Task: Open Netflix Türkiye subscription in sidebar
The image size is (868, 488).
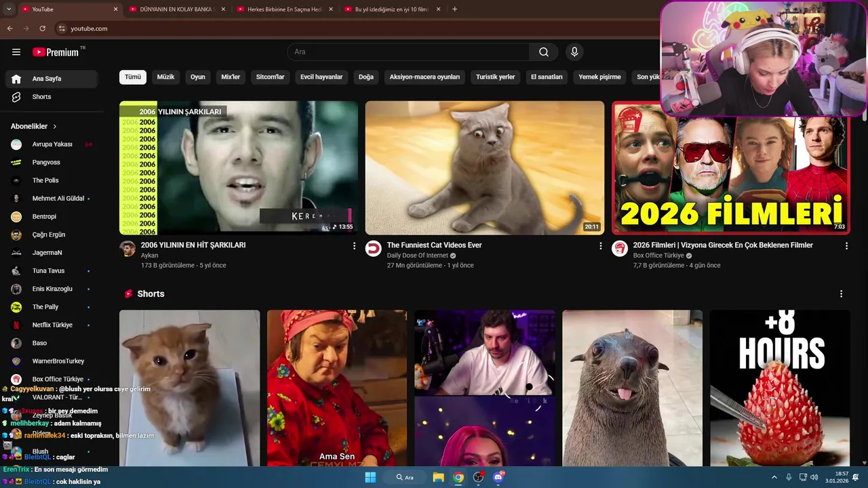Action: [x=51, y=325]
